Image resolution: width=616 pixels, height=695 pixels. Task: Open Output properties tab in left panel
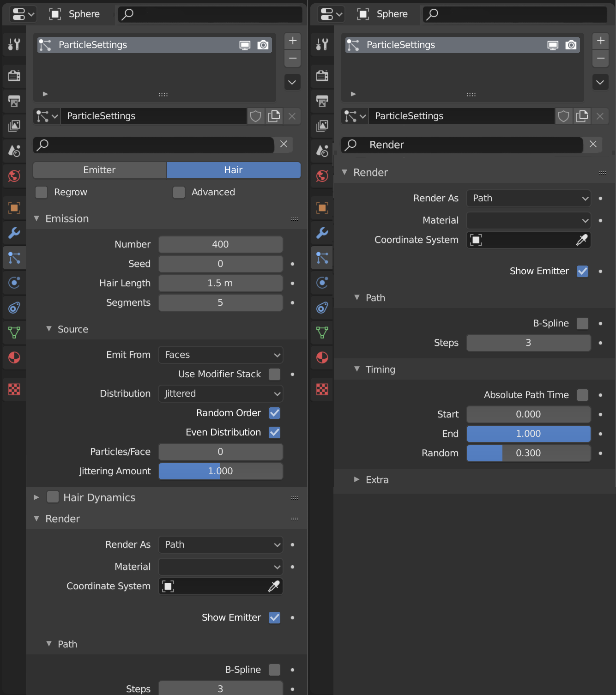pyautogui.click(x=14, y=100)
